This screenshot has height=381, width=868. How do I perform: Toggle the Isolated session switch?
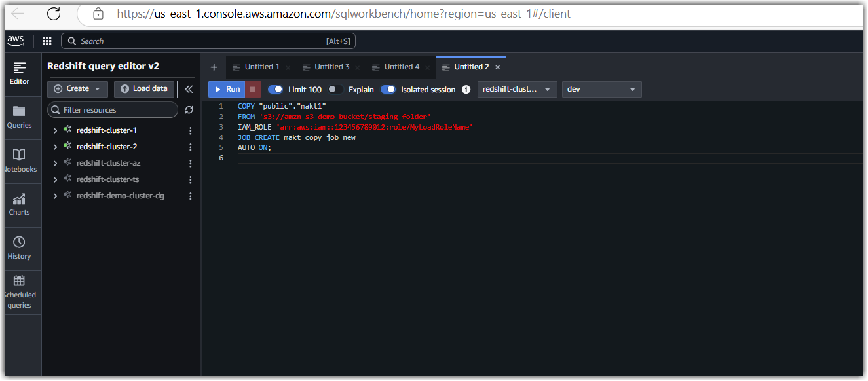[388, 89]
